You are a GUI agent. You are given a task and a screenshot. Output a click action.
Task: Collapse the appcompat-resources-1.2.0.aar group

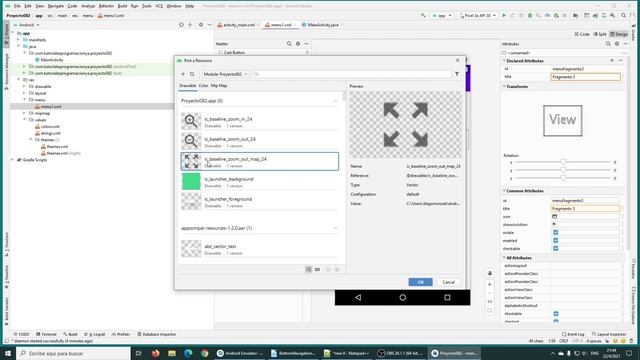pyautogui.click(x=336, y=228)
